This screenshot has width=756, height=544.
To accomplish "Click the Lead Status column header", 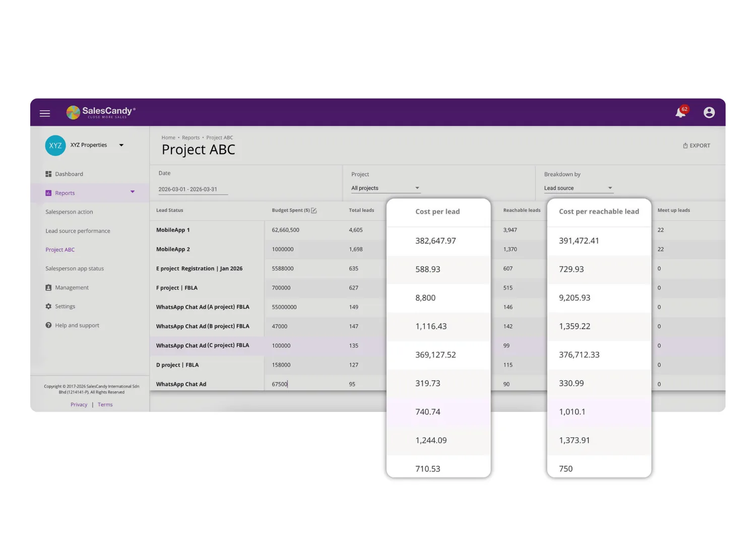I will pyautogui.click(x=170, y=211).
